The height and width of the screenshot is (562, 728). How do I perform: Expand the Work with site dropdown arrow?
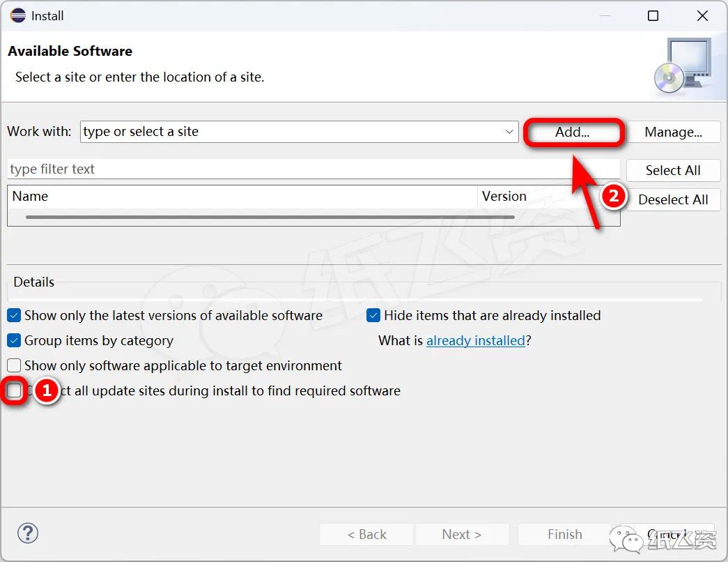pos(509,132)
